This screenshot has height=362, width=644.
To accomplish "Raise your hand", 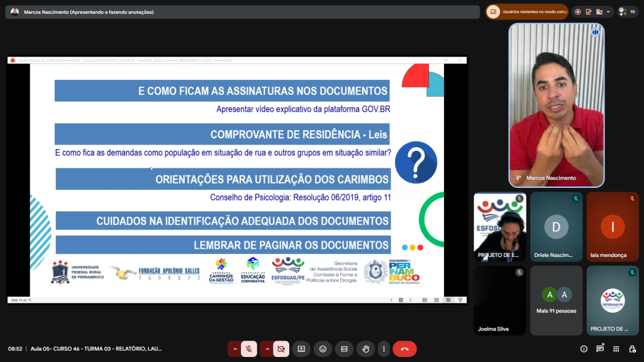I will [365, 349].
